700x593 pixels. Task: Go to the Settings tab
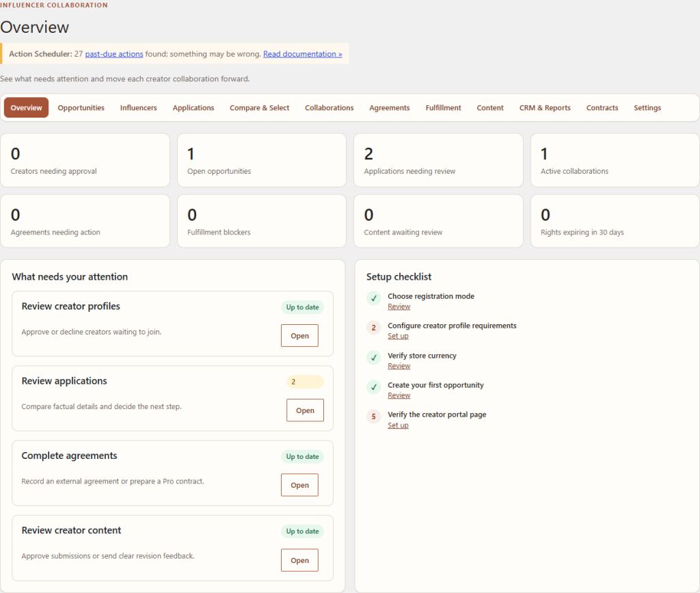647,107
